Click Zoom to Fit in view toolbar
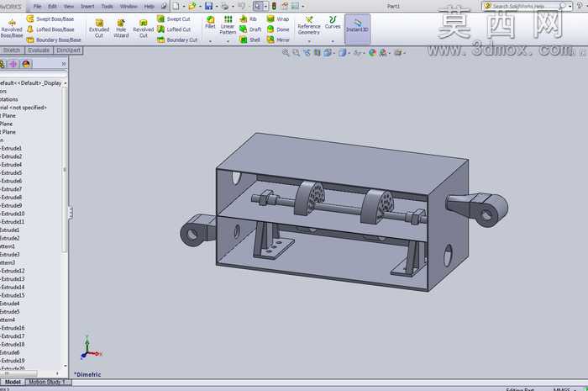This screenshot has width=588, height=391. (286, 53)
